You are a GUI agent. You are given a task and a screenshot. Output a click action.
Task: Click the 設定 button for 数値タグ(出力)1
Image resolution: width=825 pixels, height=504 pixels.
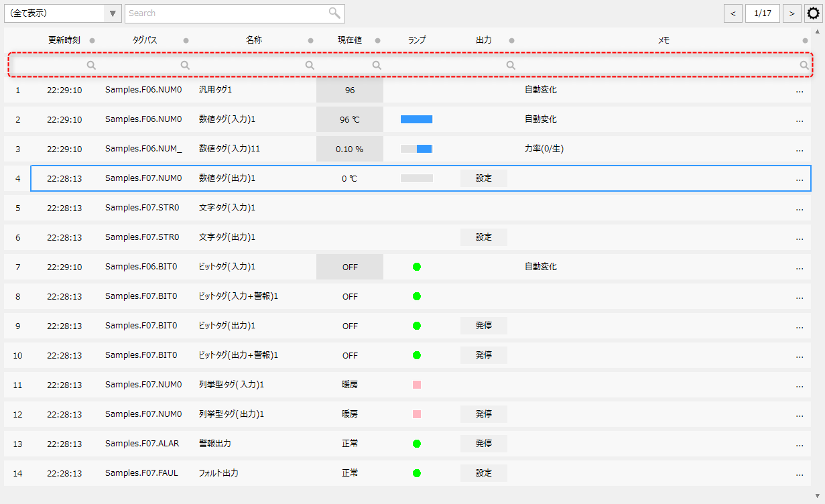[x=483, y=178]
